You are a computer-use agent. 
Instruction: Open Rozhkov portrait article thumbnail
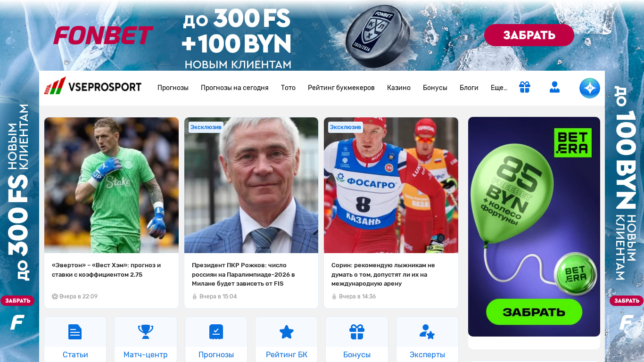(x=251, y=185)
